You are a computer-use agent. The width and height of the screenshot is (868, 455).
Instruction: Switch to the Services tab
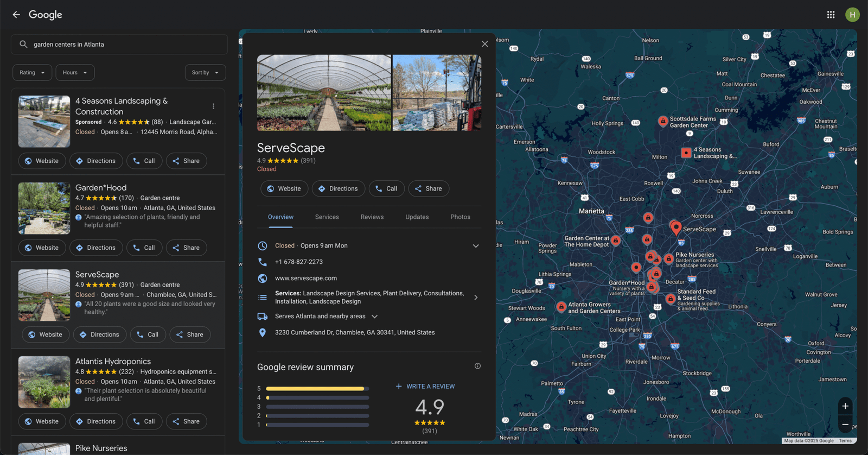[327, 217]
